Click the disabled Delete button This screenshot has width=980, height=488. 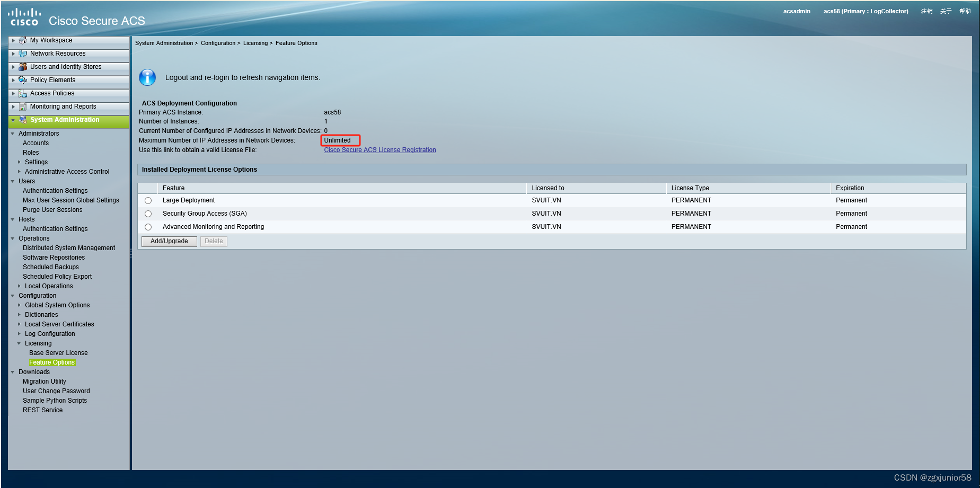pyautogui.click(x=214, y=241)
